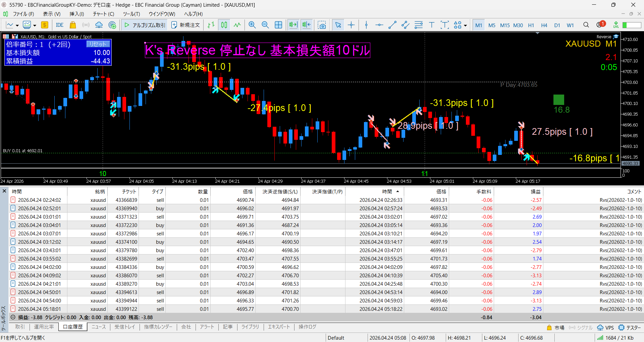644x342 pixels.
Task: Click the 新規注文 new order button
Action: click(185, 25)
